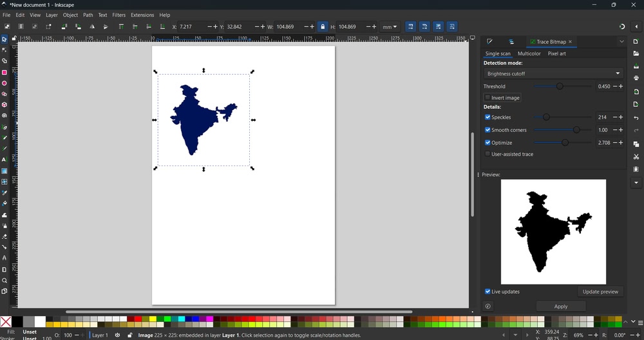Screen dimensions: 644x340
Task: Select the Zoom magnifier tool
Action: (4, 281)
